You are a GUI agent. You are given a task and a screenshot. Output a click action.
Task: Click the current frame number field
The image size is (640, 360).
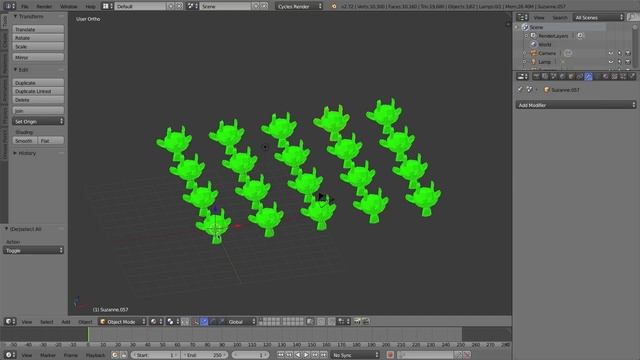[250, 355]
